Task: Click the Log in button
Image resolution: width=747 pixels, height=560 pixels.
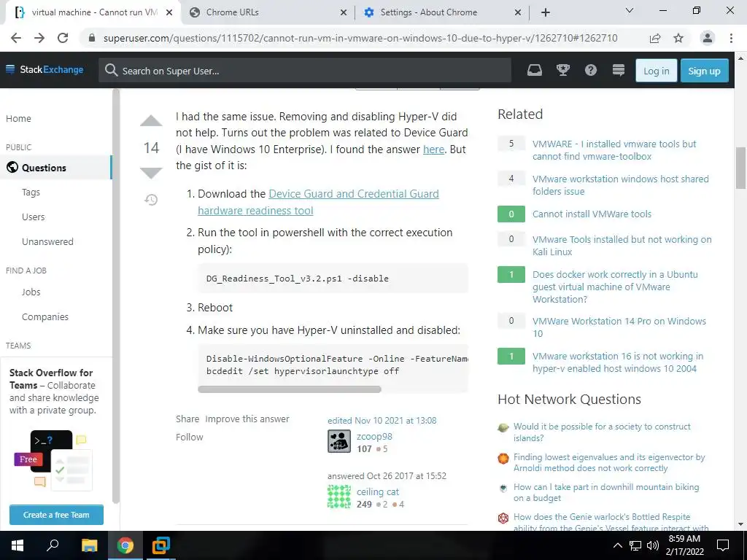Action: [x=656, y=71]
